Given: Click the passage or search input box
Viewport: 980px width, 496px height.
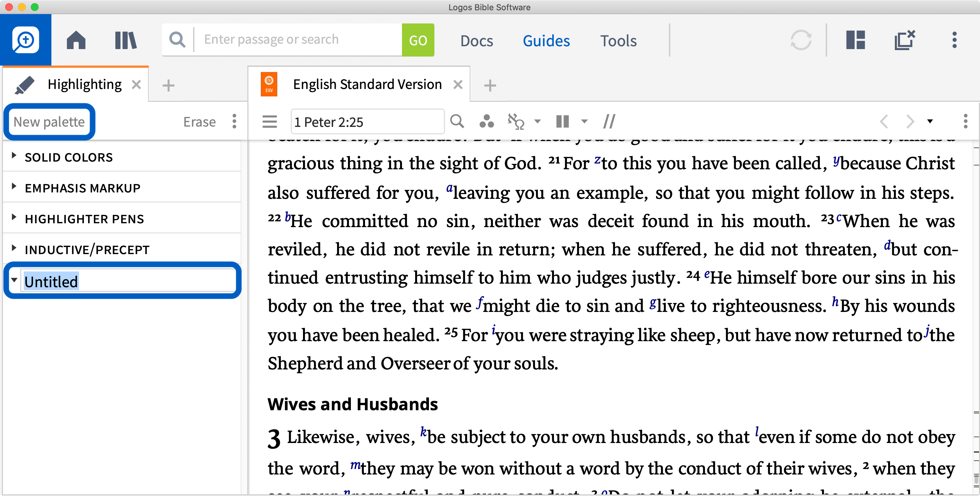Looking at the screenshot, I should pos(298,40).
